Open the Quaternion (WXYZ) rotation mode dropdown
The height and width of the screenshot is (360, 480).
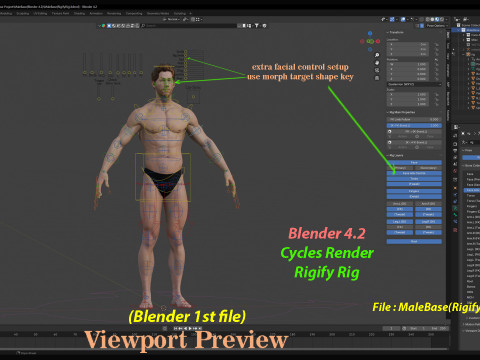(x=414, y=84)
